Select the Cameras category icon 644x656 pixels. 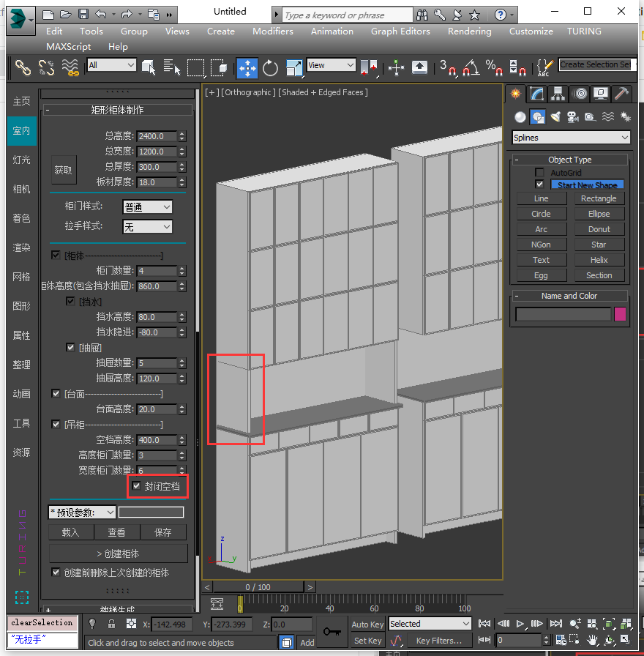coord(573,117)
